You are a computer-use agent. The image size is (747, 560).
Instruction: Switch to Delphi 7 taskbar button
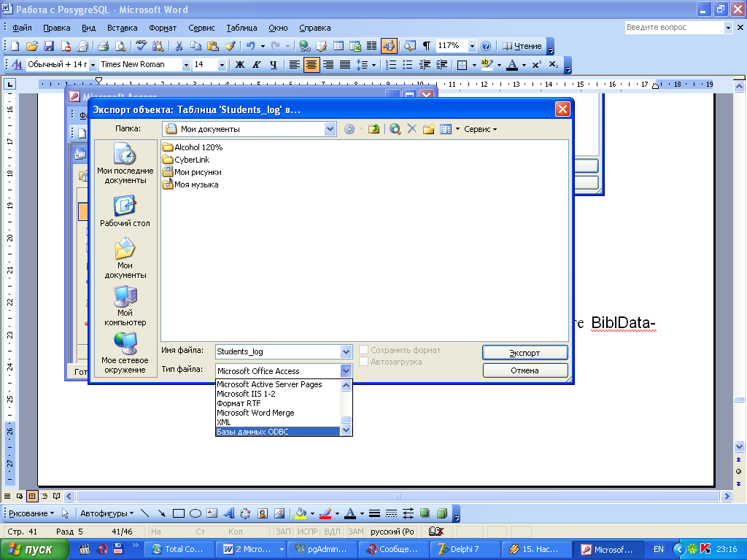click(465, 550)
